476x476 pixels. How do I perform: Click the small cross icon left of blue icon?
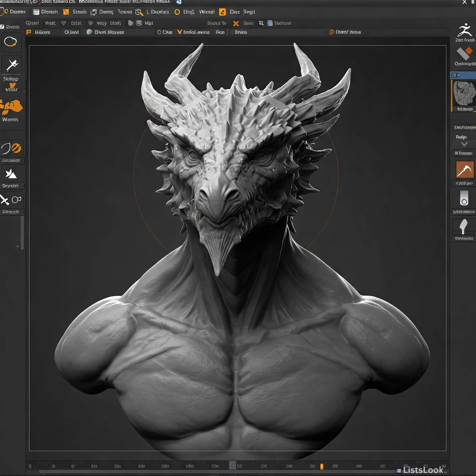point(261,23)
